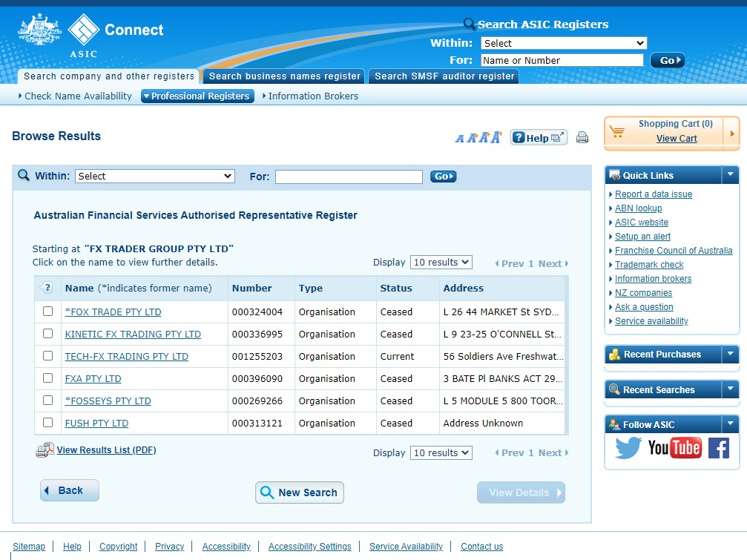
Task: Open Report a data issue link
Action: point(653,194)
